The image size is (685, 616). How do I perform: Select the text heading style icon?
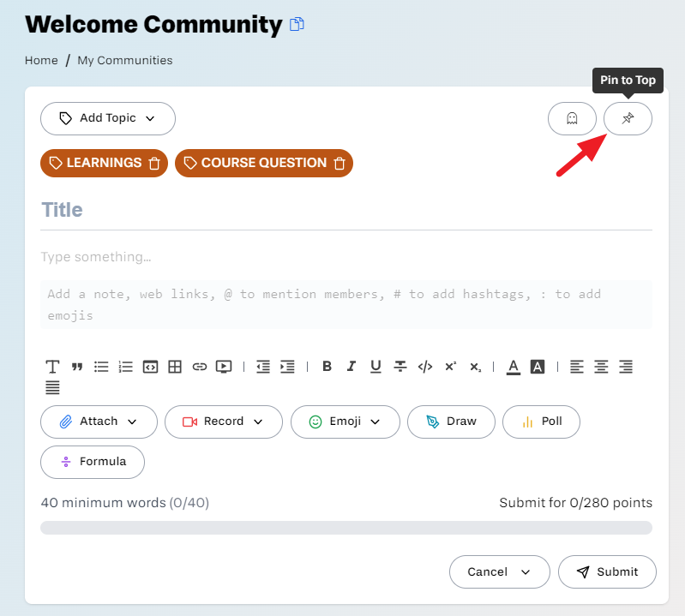(x=52, y=367)
